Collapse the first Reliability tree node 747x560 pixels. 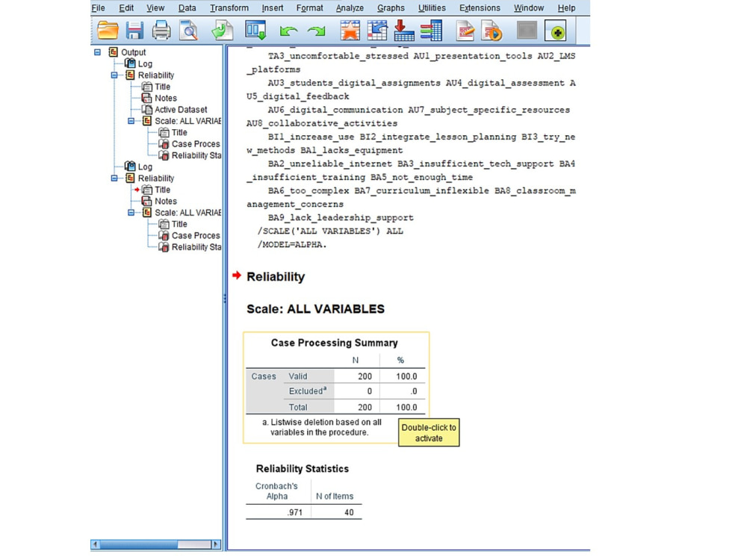pos(114,75)
